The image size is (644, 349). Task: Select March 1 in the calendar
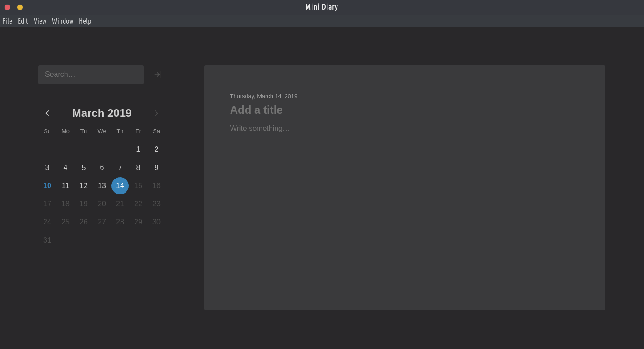(138, 150)
